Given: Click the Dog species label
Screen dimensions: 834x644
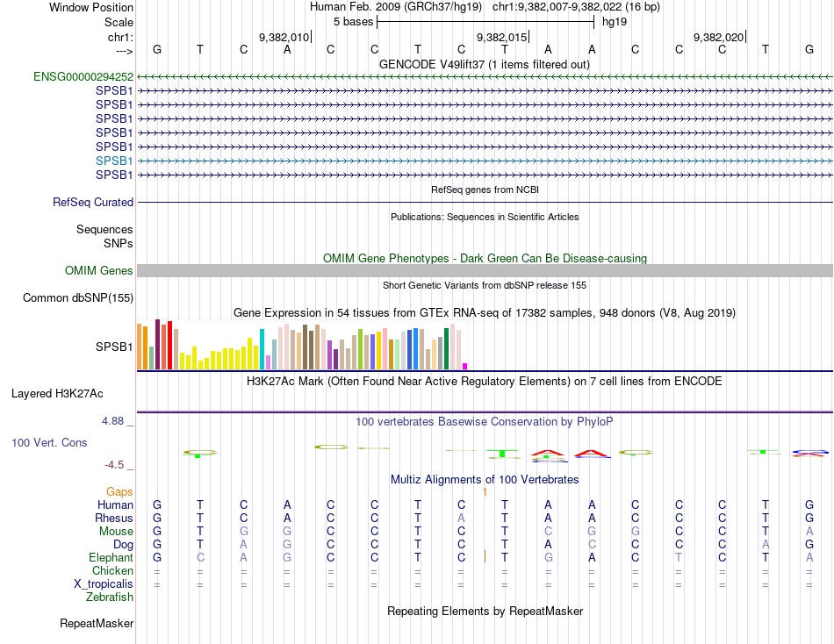Looking at the screenshot, I should 124,545.
